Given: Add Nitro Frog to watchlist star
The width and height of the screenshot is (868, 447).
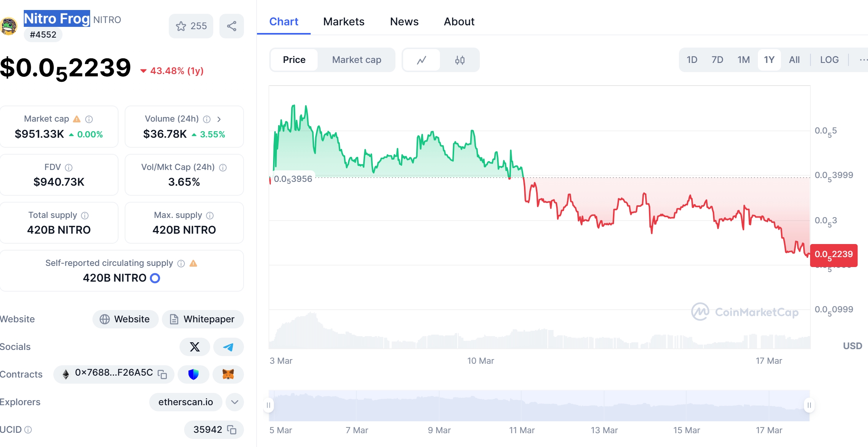Looking at the screenshot, I should click(x=191, y=26).
